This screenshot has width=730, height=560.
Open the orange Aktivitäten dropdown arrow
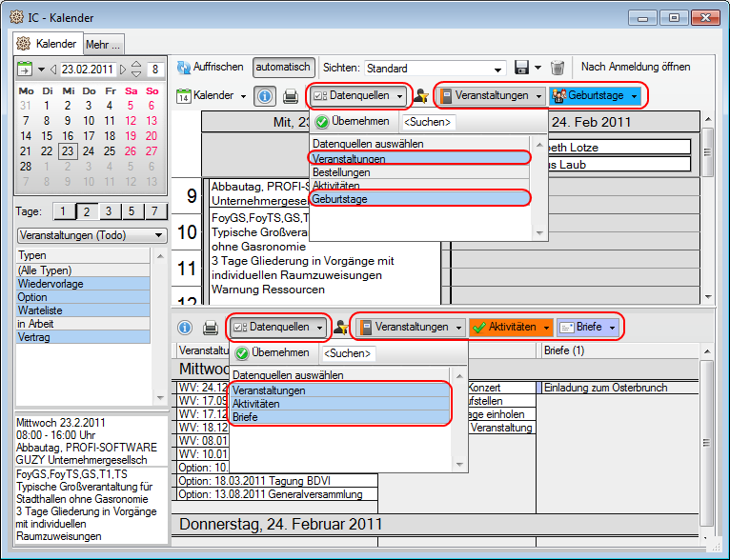tap(547, 328)
